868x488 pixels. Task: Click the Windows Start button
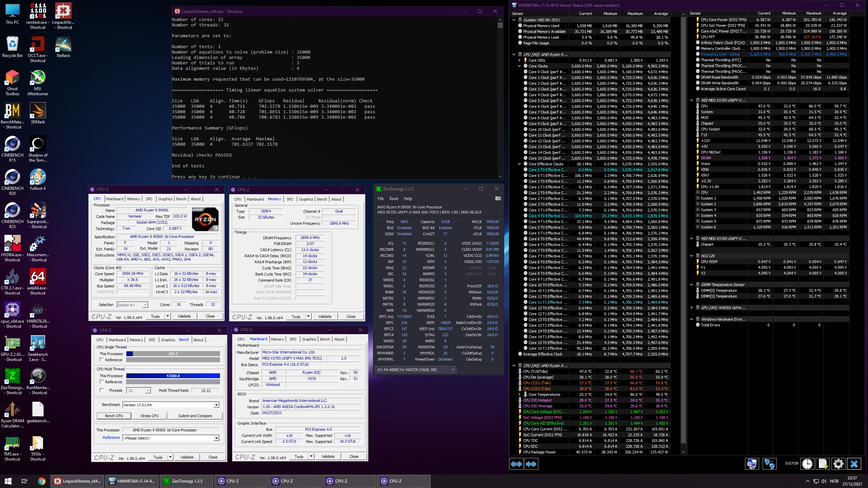(x=8, y=481)
